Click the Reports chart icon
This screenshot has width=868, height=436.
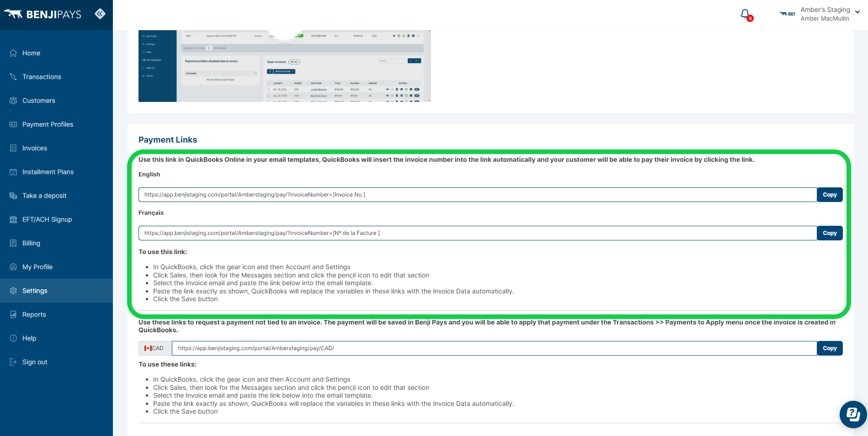coord(13,314)
